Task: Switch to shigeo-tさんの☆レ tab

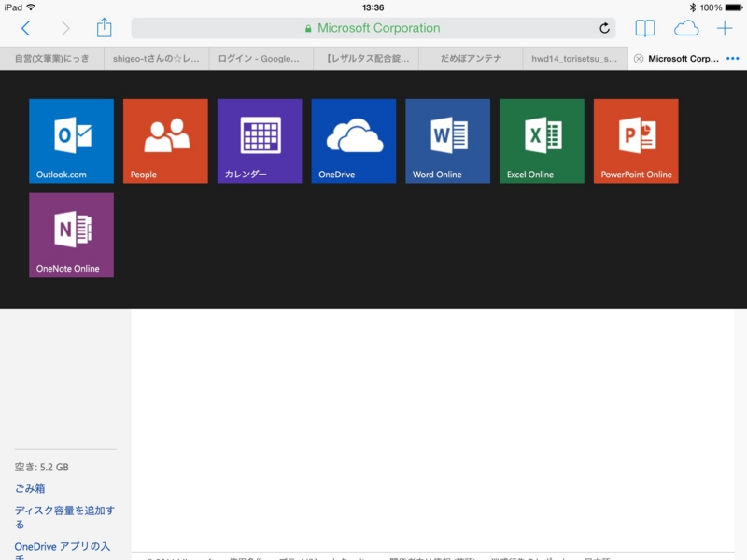Action: pyautogui.click(x=156, y=59)
